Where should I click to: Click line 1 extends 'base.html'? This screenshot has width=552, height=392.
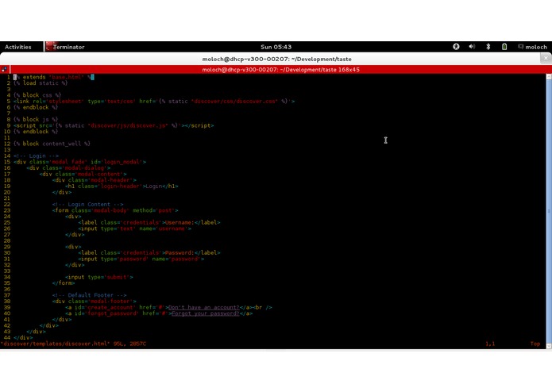pos(53,77)
